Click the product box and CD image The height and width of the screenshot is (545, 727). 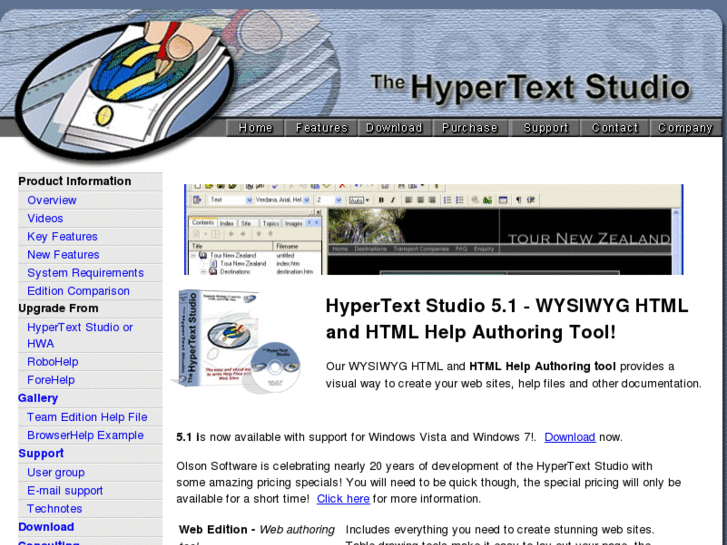pyautogui.click(x=238, y=342)
